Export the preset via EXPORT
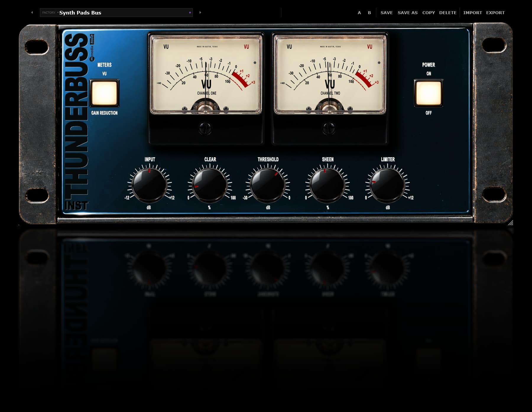The height and width of the screenshot is (412, 532). coord(495,13)
